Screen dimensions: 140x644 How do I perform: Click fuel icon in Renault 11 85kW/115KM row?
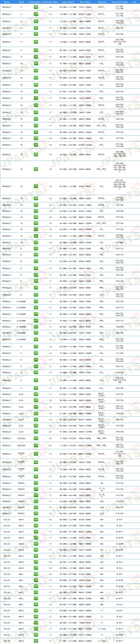tap(36, 14)
